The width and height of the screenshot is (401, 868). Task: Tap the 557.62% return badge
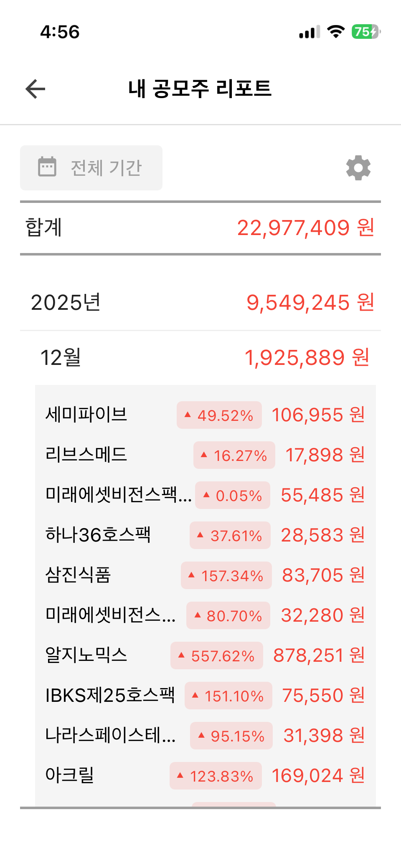(x=217, y=656)
